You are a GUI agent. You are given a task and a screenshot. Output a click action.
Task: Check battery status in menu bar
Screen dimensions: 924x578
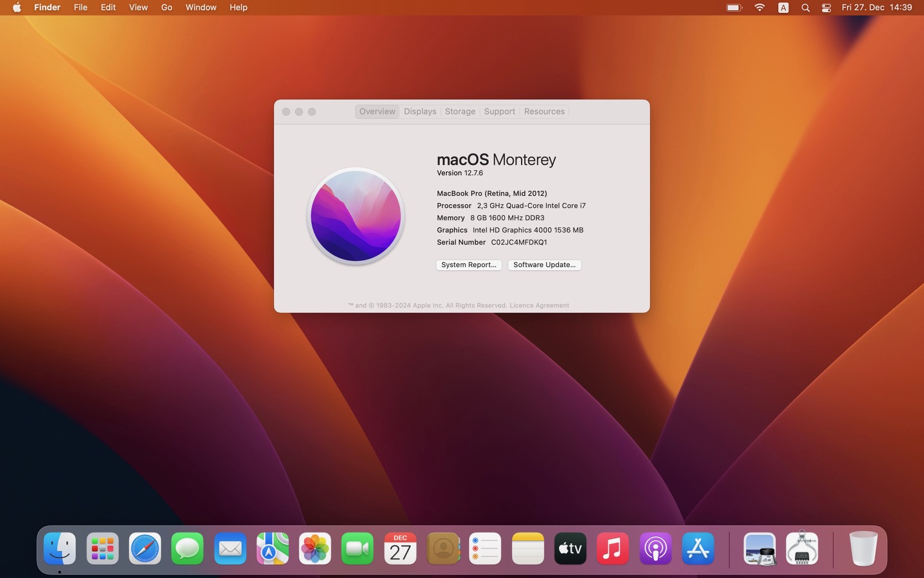point(734,8)
